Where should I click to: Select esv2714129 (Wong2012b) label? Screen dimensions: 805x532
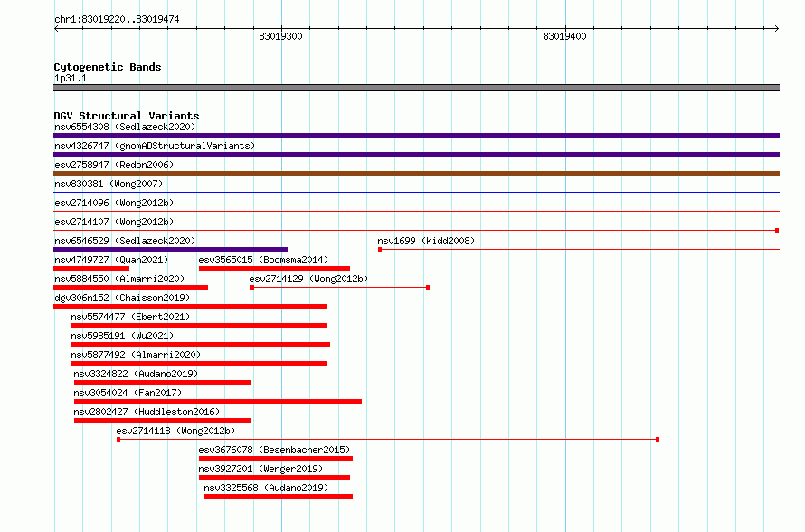pos(308,279)
